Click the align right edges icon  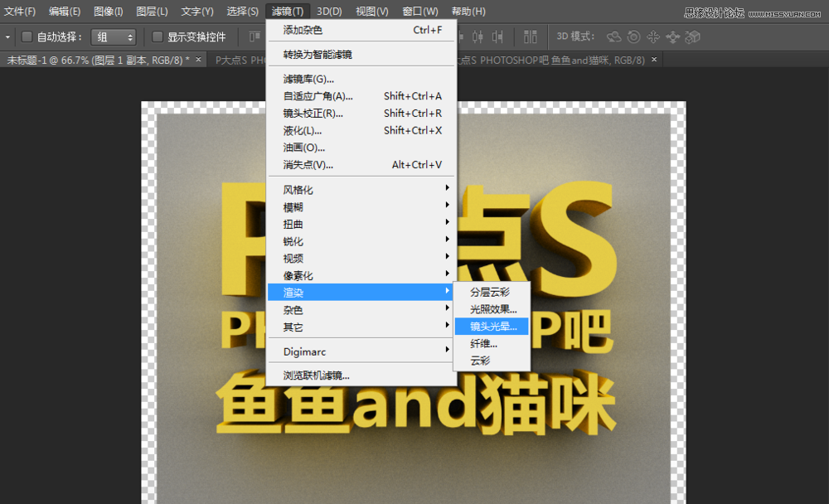click(497, 37)
